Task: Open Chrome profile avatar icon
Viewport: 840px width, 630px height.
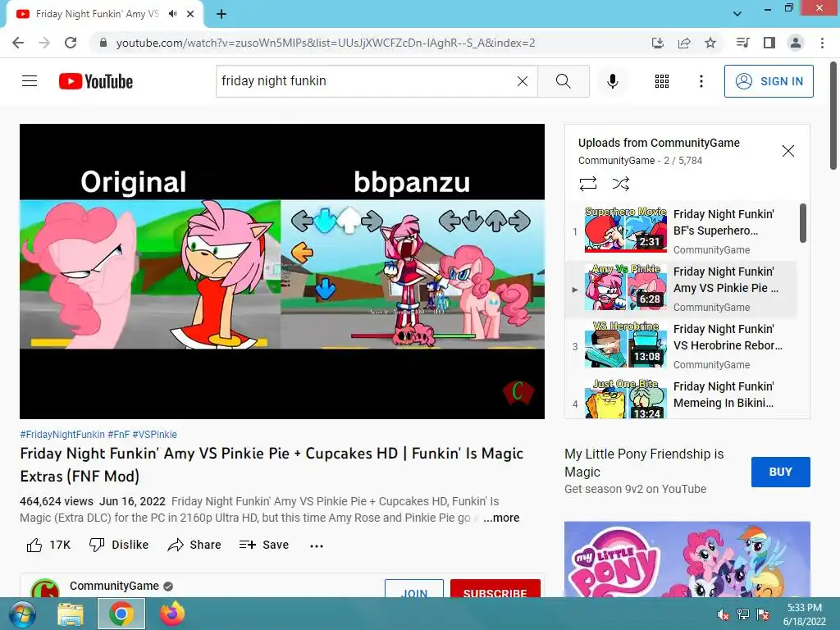Action: click(796, 43)
